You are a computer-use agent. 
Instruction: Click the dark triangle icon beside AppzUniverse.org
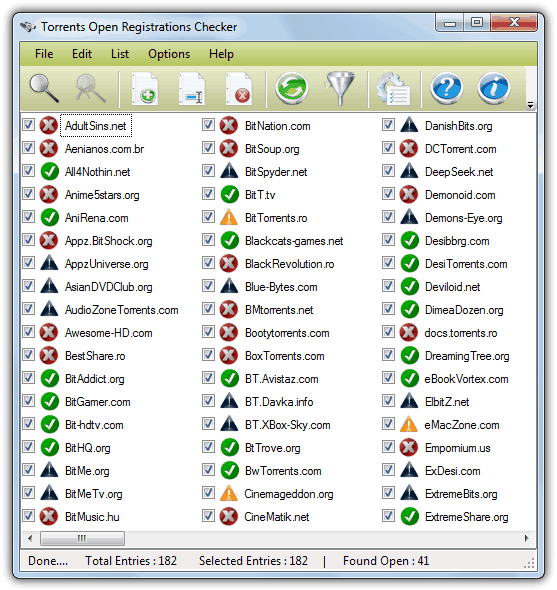pos(49,263)
